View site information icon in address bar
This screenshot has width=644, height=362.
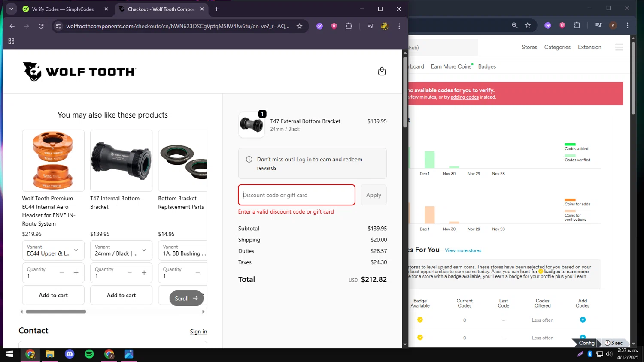(x=58, y=26)
